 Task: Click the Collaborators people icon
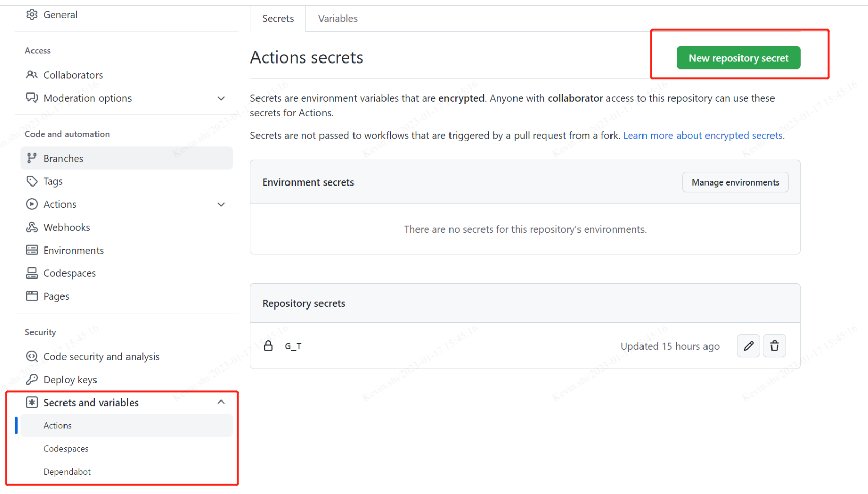32,75
